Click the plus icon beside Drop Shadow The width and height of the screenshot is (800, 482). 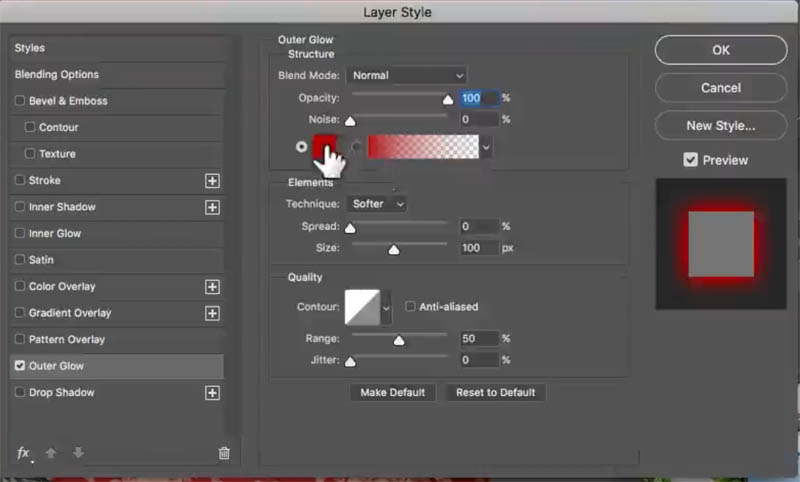(x=212, y=393)
